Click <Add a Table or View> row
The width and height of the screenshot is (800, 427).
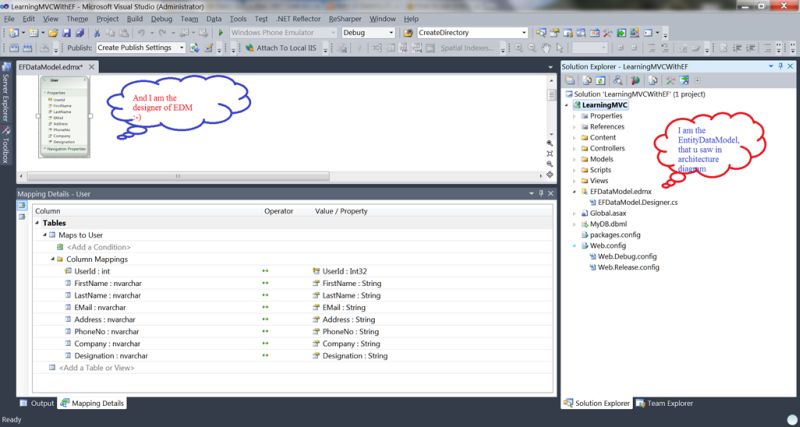96,368
